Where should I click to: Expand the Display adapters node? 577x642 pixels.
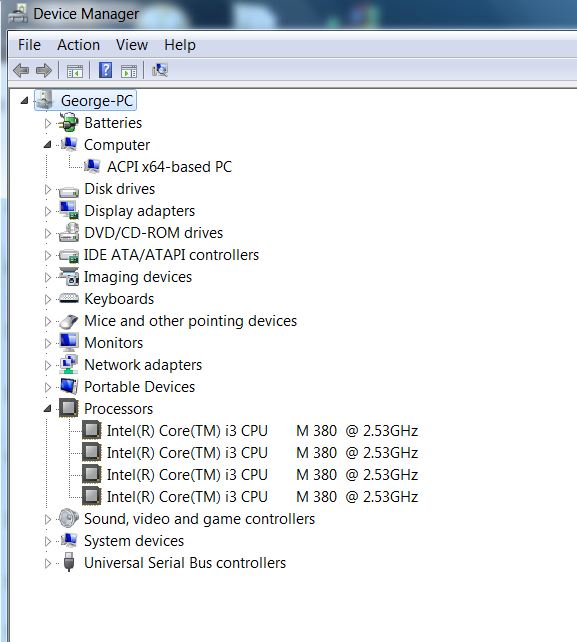click(x=48, y=211)
